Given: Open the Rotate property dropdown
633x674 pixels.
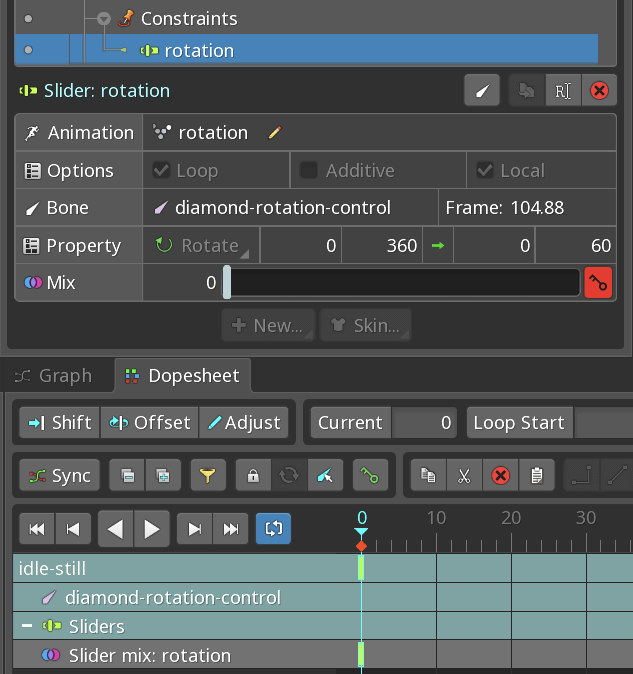Looking at the screenshot, I should click(202, 245).
